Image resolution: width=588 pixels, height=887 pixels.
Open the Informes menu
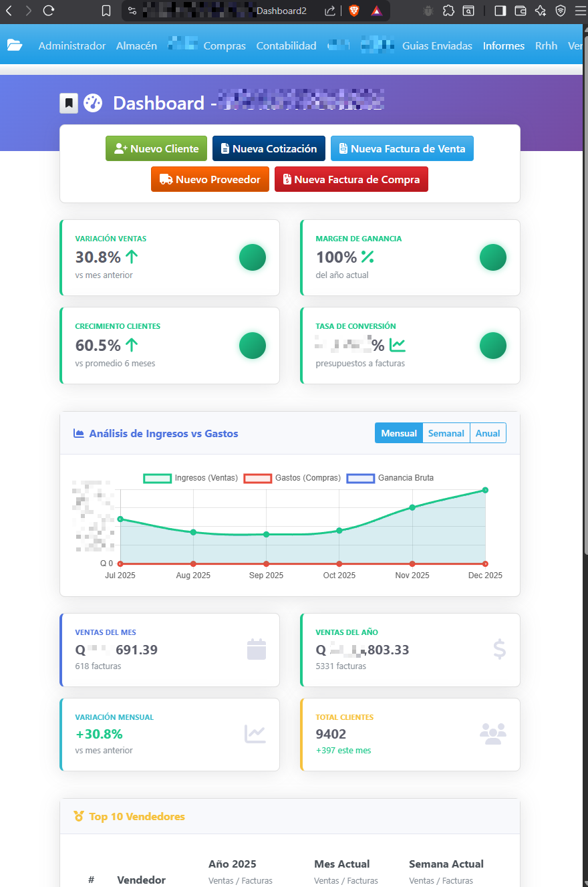[x=503, y=45]
